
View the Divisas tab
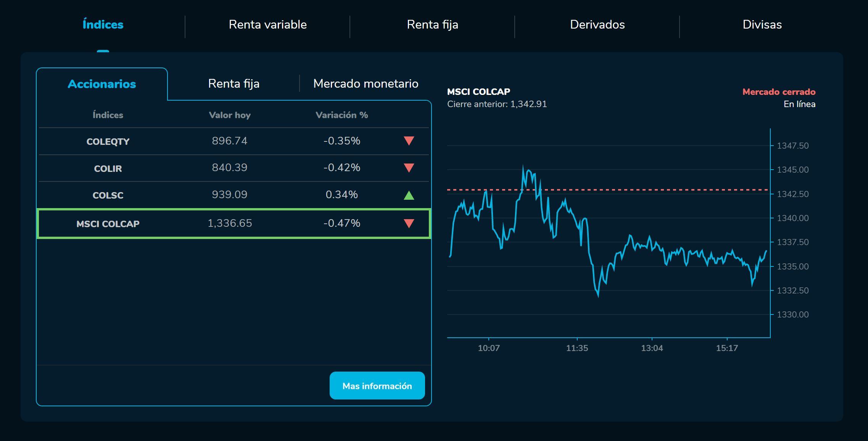762,24
